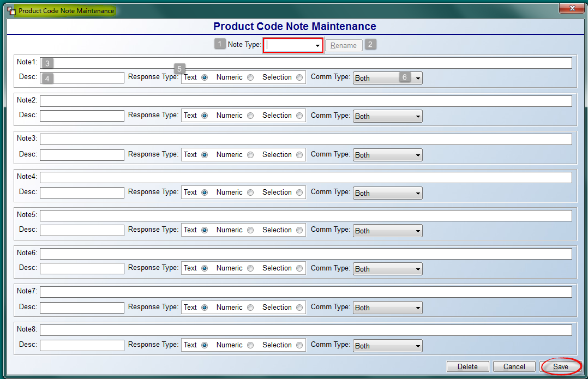Focus the Desc field under Note8
Viewport: 588px width, 379px height.
coord(82,345)
